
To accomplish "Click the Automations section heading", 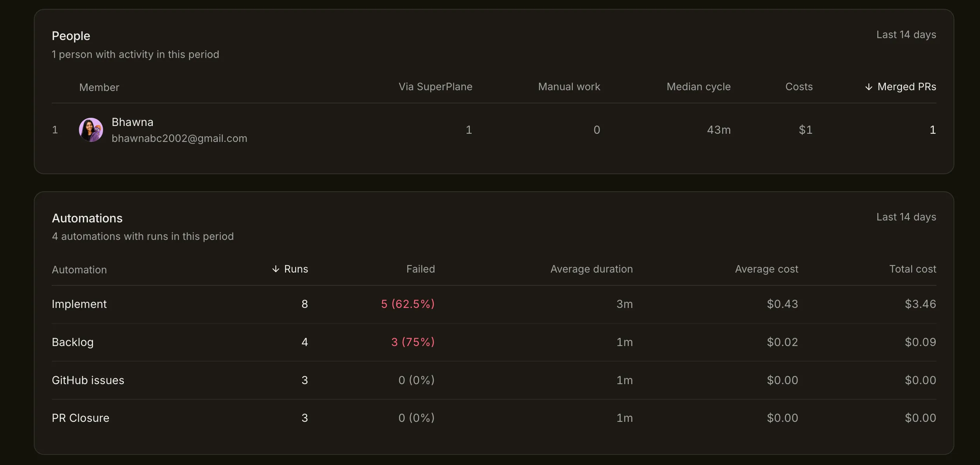I will click(87, 218).
